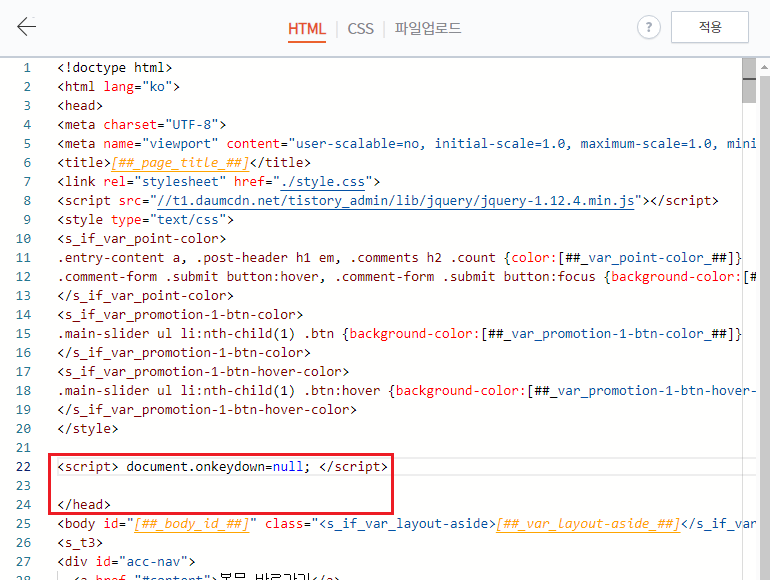Click line number 1 in gutter
The image size is (770, 580).
click(27, 68)
